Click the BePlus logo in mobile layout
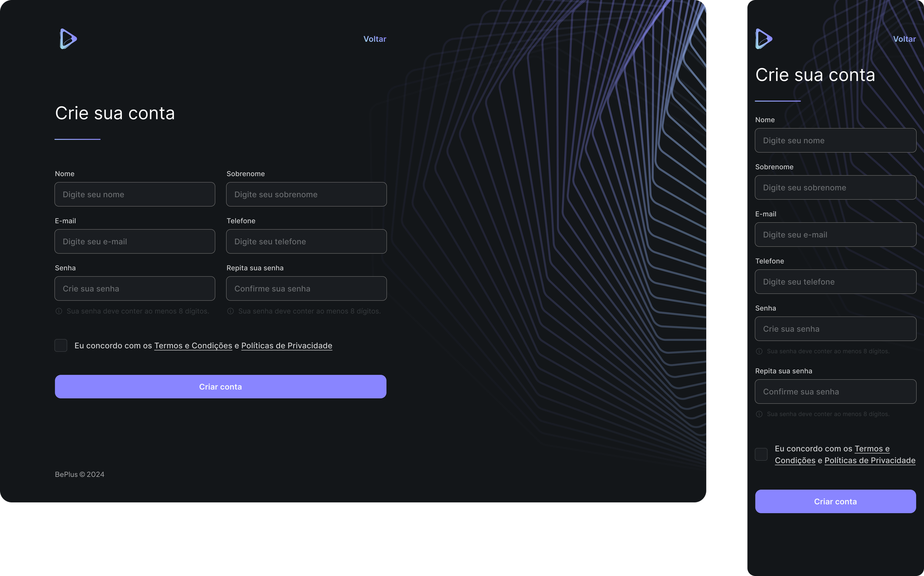Image resolution: width=924 pixels, height=576 pixels. (x=764, y=39)
